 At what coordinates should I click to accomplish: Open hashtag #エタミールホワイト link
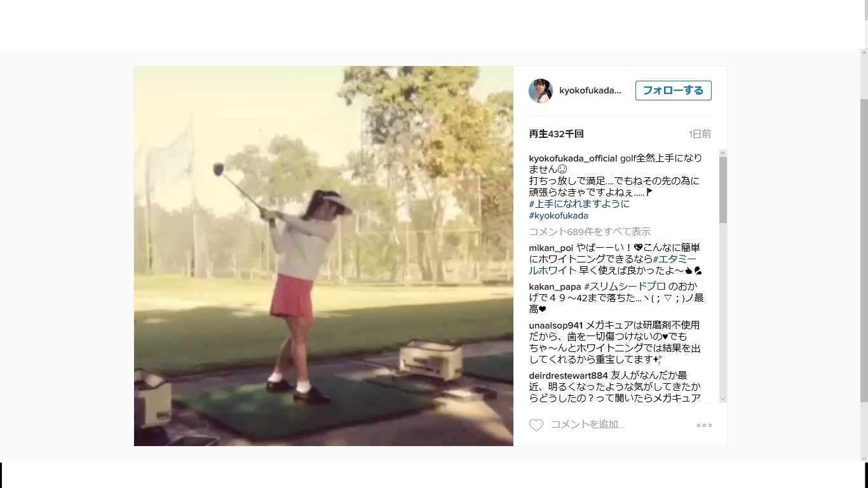point(604,265)
